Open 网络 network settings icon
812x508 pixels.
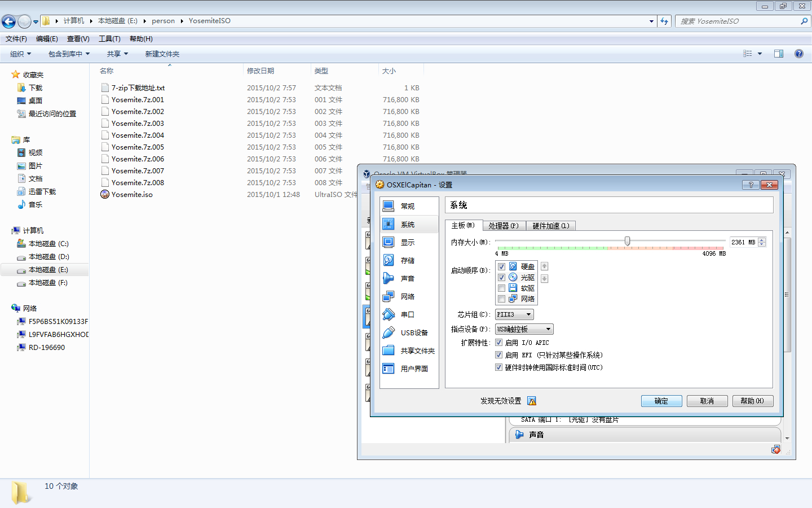pyautogui.click(x=389, y=296)
